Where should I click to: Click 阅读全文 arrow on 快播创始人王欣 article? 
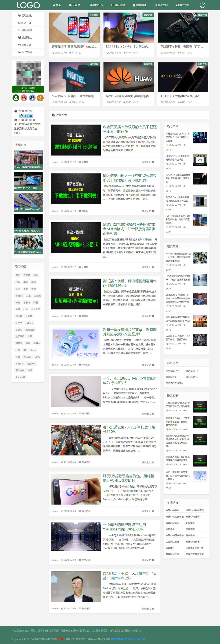click(x=153, y=609)
